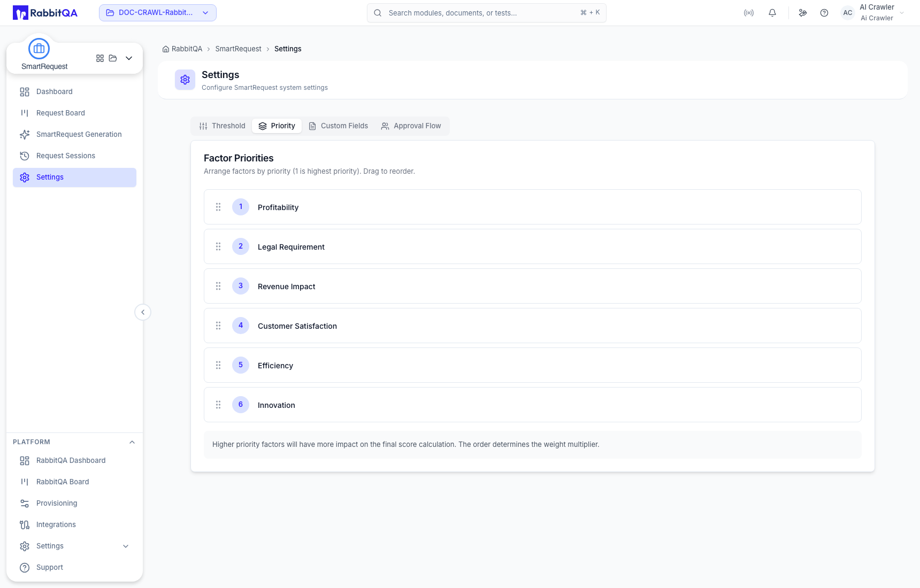
Task: Click the drag handle for Revenue Impact
Action: (x=218, y=286)
